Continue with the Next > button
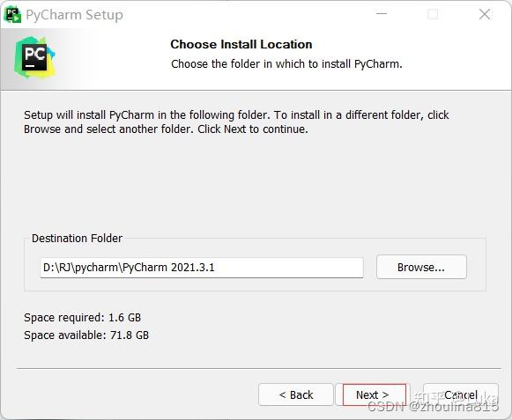512x420 pixels. [x=373, y=394]
